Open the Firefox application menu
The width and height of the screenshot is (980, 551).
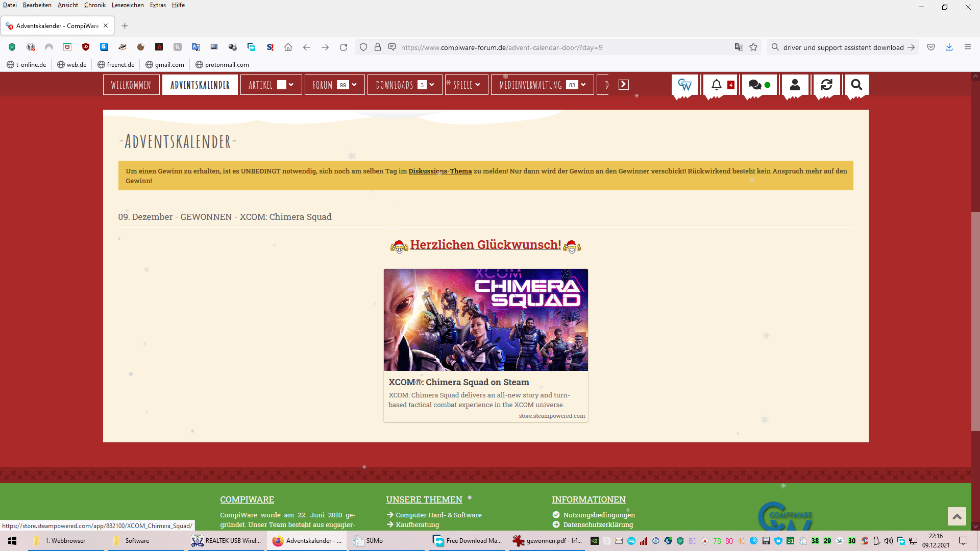[x=968, y=47]
